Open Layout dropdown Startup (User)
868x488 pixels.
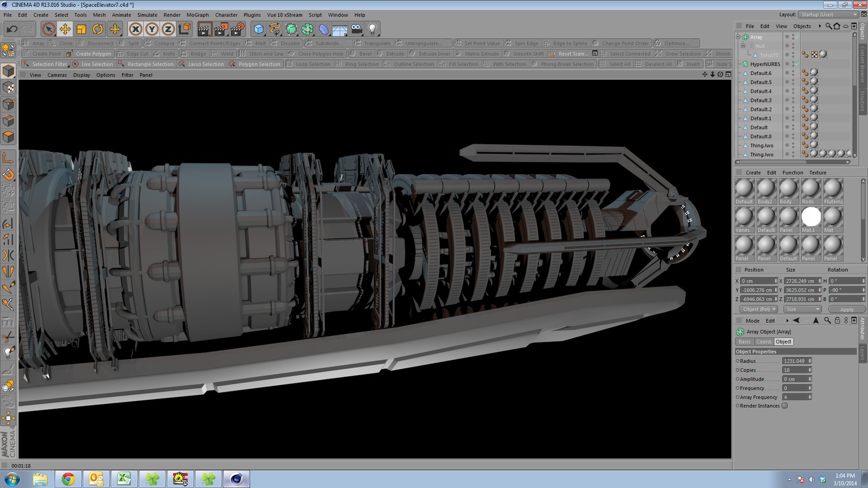[x=828, y=15]
